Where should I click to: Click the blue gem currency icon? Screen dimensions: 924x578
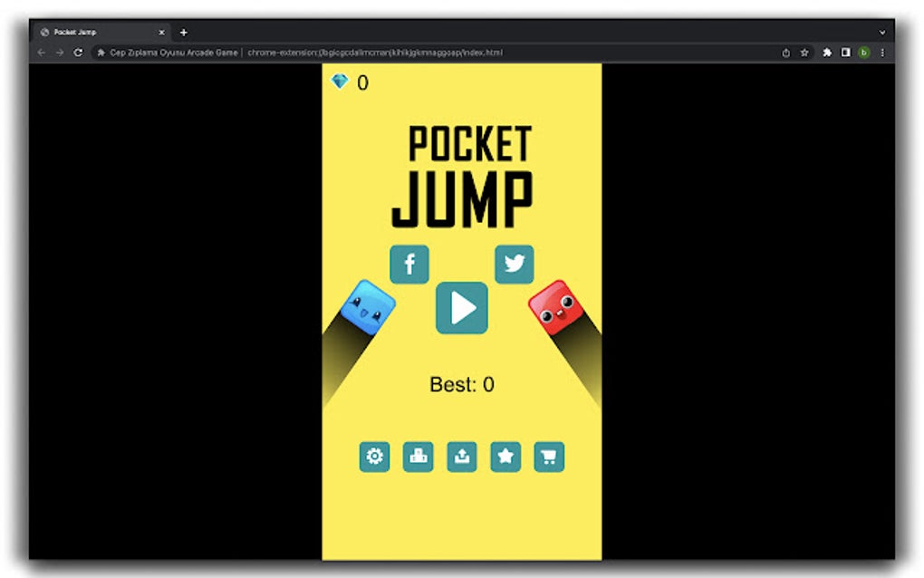point(342,82)
